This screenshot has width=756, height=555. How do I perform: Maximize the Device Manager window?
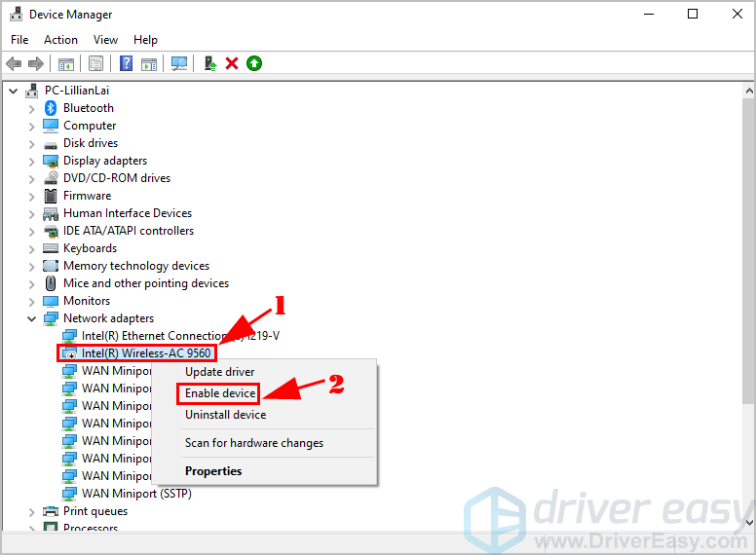[693, 14]
